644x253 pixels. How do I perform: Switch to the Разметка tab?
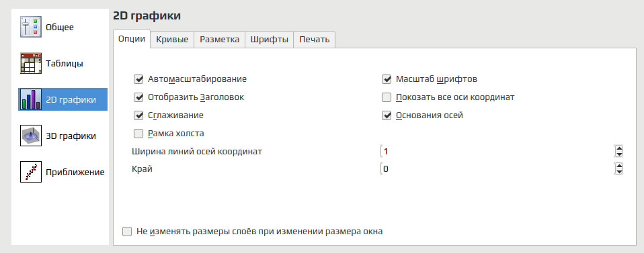[219, 40]
